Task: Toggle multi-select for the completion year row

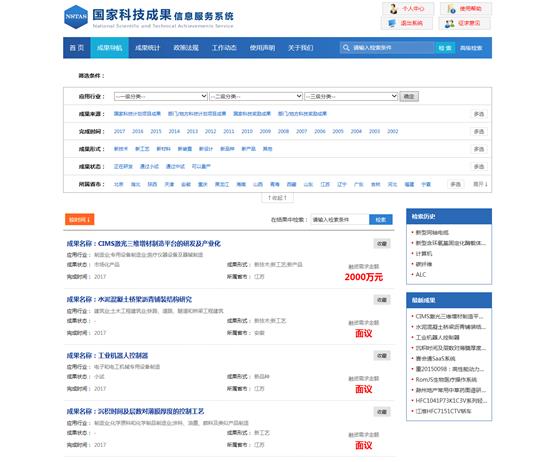Action: point(479,131)
